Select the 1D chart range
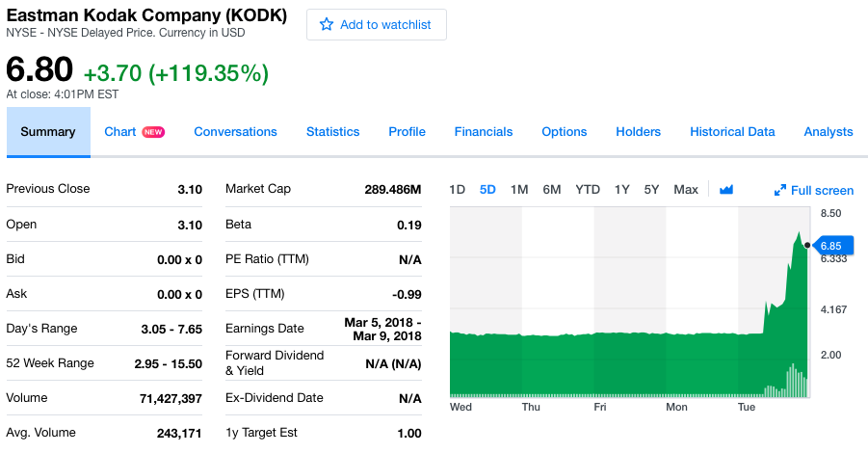The width and height of the screenshot is (868, 453). coord(457,190)
